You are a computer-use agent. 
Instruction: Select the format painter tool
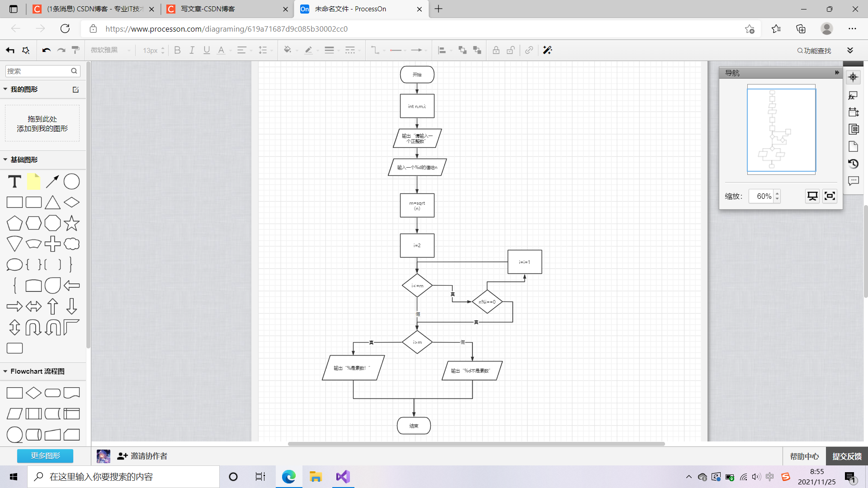pos(76,50)
